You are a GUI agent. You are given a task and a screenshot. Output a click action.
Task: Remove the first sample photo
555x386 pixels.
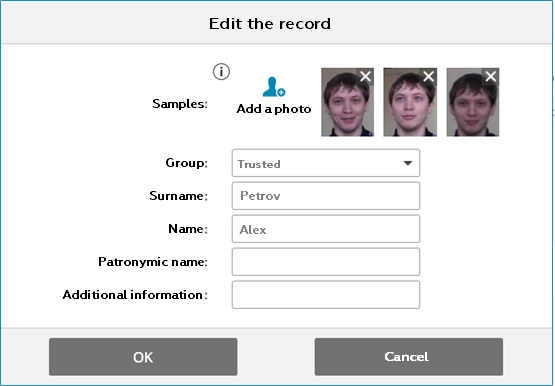tap(365, 76)
